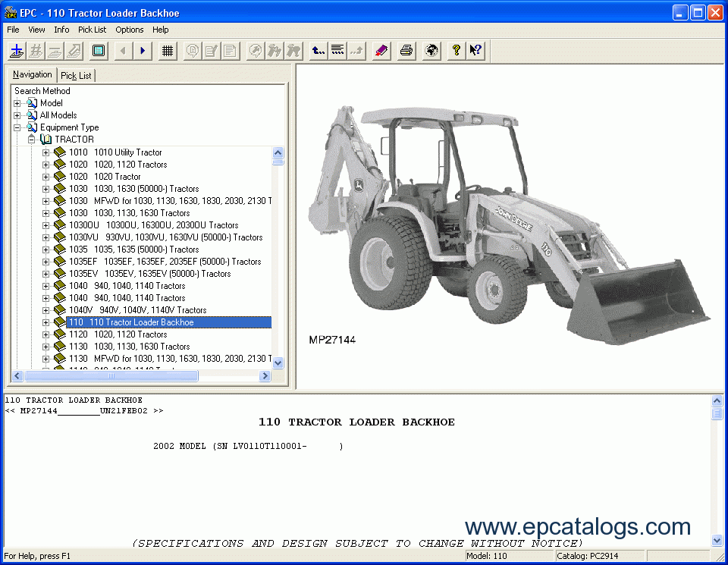This screenshot has height=565, width=728.
Task: Expand the All Models node
Action: 17,115
